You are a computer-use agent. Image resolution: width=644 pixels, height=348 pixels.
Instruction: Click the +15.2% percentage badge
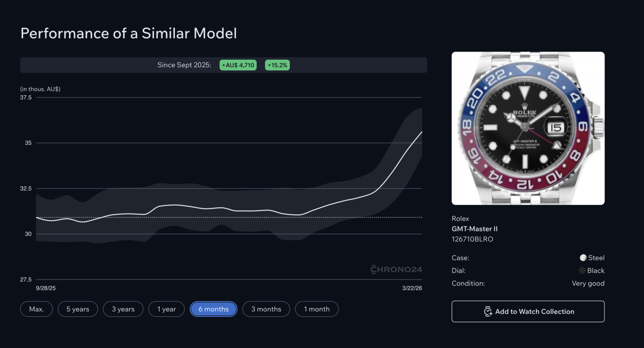coord(277,65)
